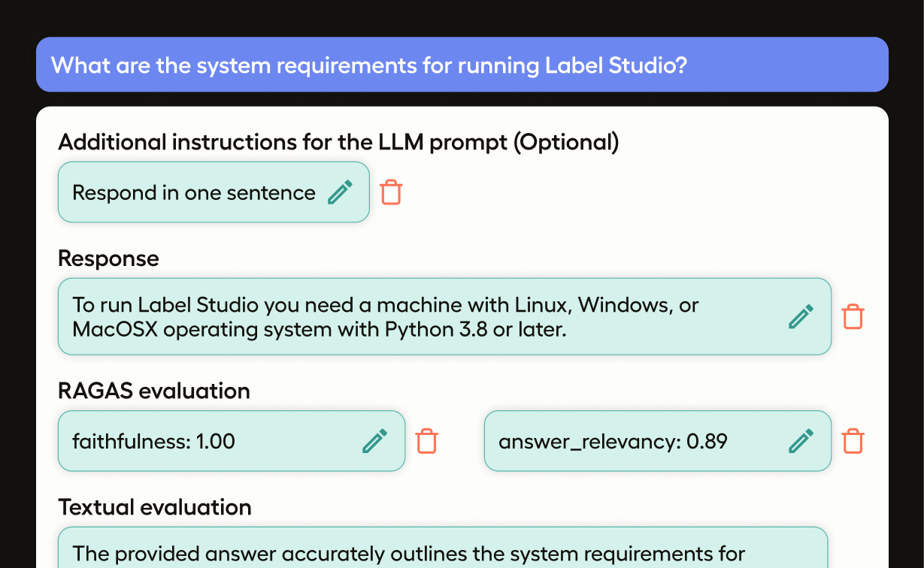Click the blue question header bar

tap(462, 65)
